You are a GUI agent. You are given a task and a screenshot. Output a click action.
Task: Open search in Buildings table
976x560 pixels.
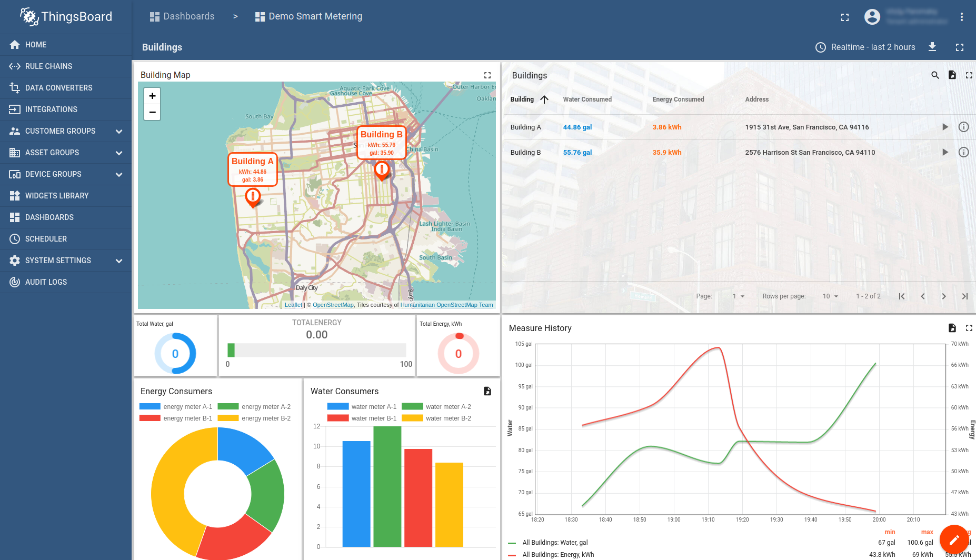point(935,75)
